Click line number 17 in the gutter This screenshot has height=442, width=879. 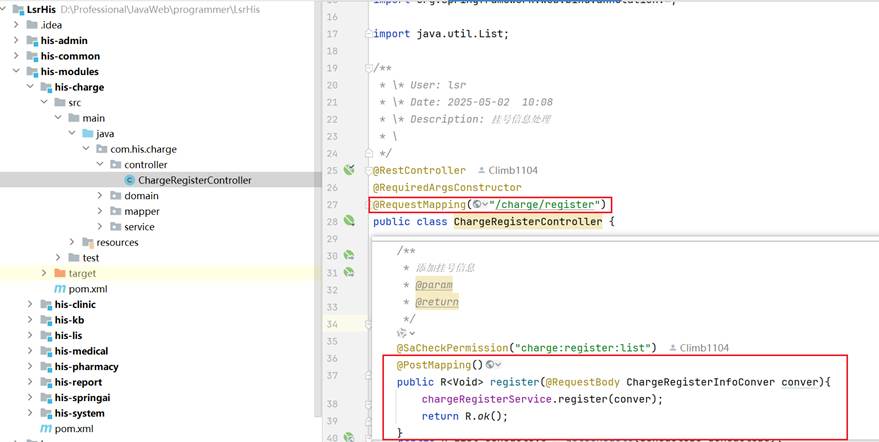(x=332, y=34)
